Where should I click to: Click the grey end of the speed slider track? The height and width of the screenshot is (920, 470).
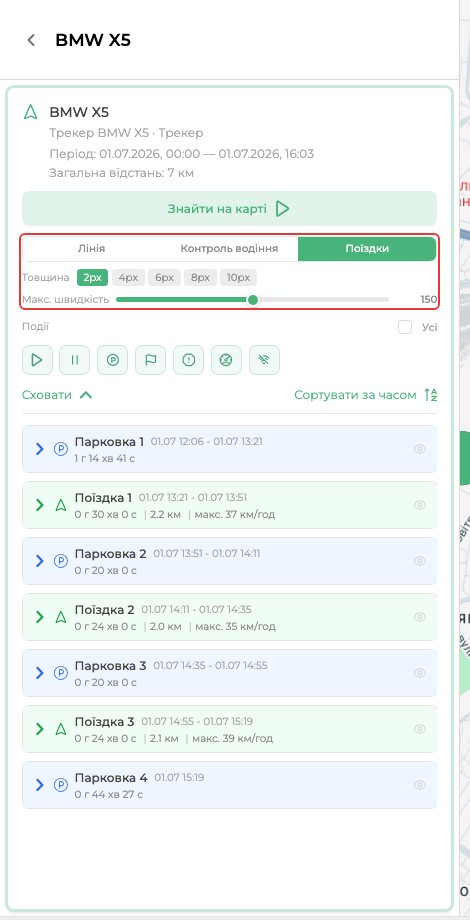pos(386,300)
